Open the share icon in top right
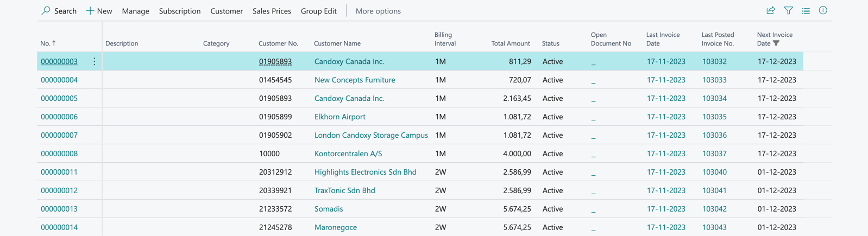868x236 pixels. [x=770, y=10]
